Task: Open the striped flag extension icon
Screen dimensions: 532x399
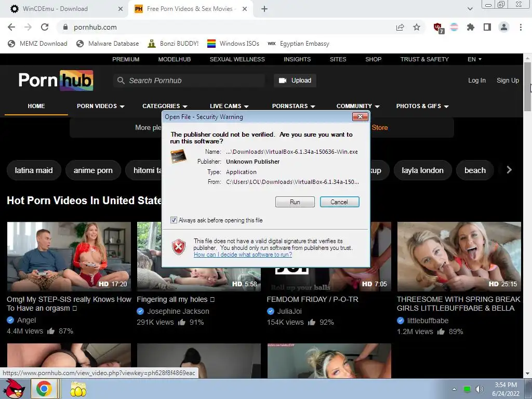Action: coord(454,27)
